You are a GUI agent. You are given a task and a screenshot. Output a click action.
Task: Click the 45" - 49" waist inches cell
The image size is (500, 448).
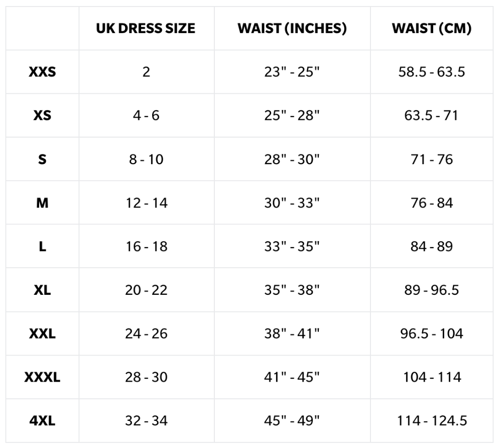pyautogui.click(x=292, y=421)
